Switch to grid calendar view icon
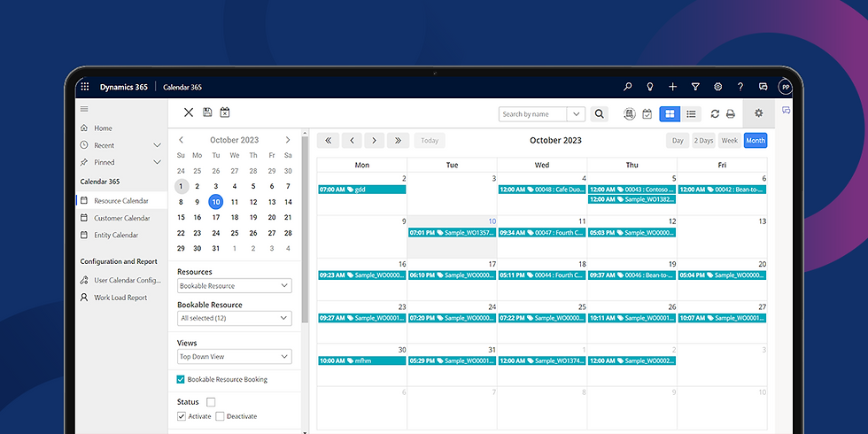The height and width of the screenshot is (434, 868). coord(670,114)
